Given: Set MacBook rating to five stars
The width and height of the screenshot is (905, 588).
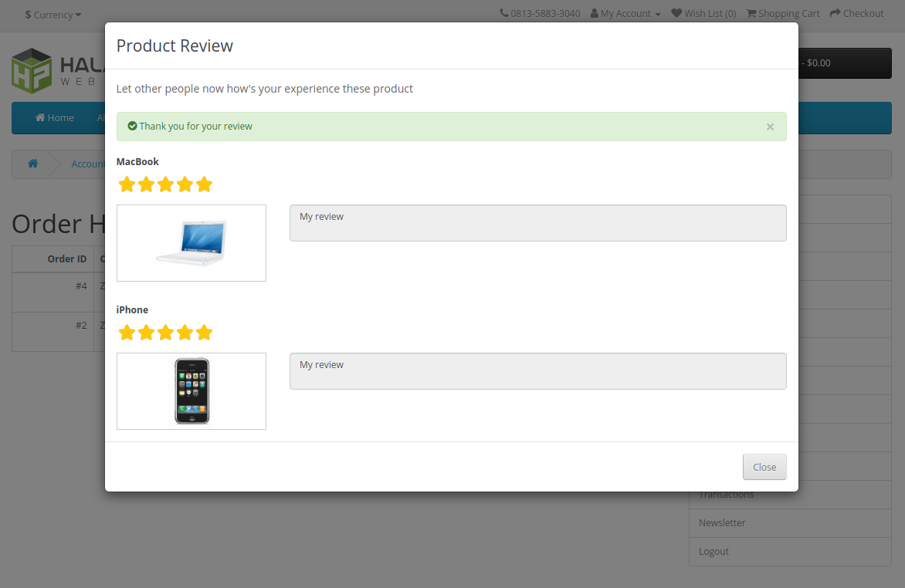Looking at the screenshot, I should [204, 184].
